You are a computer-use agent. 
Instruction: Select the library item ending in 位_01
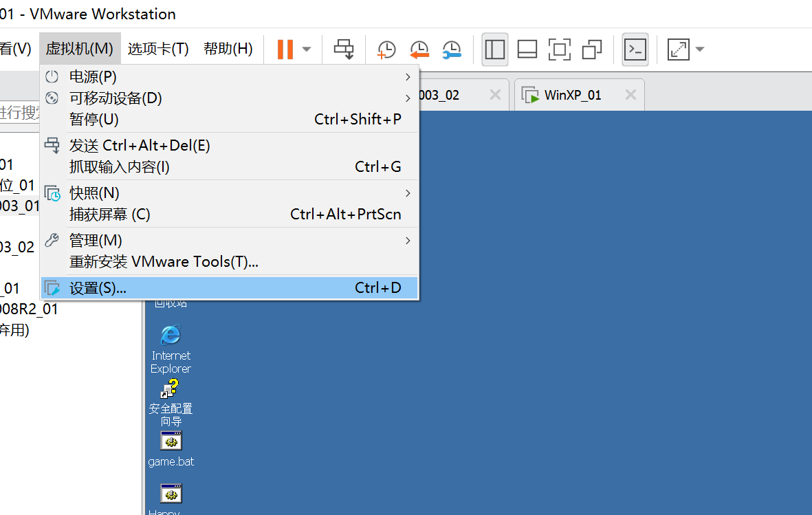tap(18, 186)
